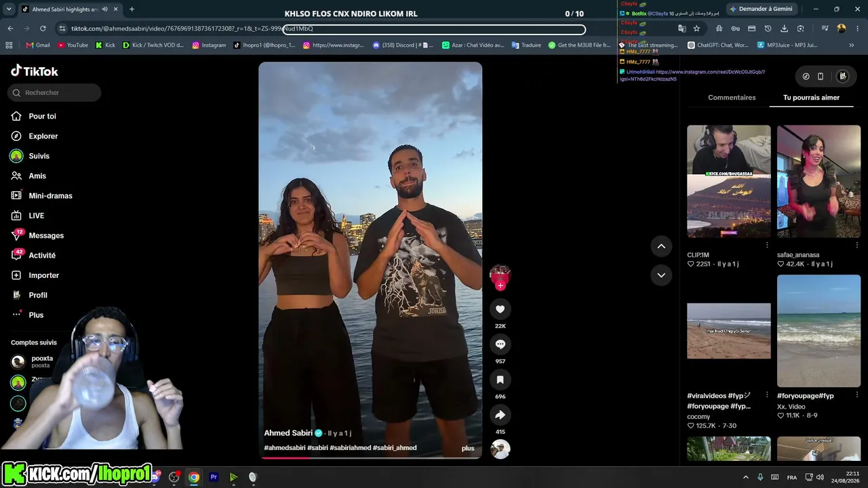Bookmark this page with star icon

(x=697, y=28)
